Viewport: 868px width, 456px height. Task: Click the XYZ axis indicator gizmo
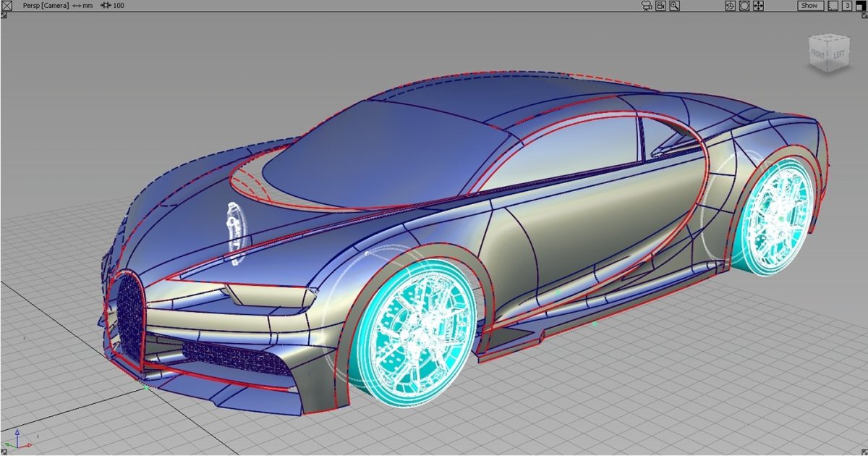click(17, 441)
